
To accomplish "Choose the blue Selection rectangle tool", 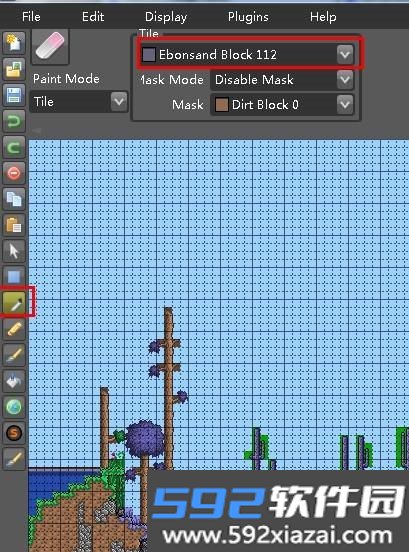I will pos(14,277).
